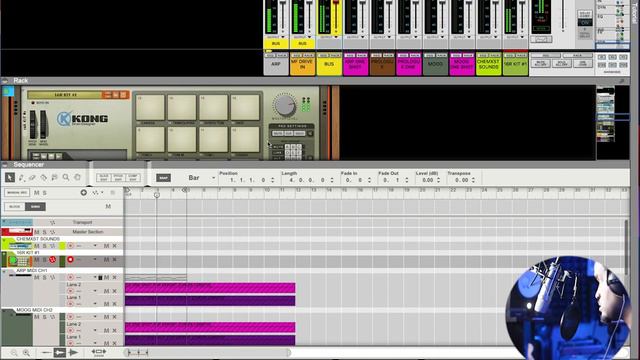Click the yellow BUS mixer channel label
Screen dimensions: 640x360
(329, 64)
